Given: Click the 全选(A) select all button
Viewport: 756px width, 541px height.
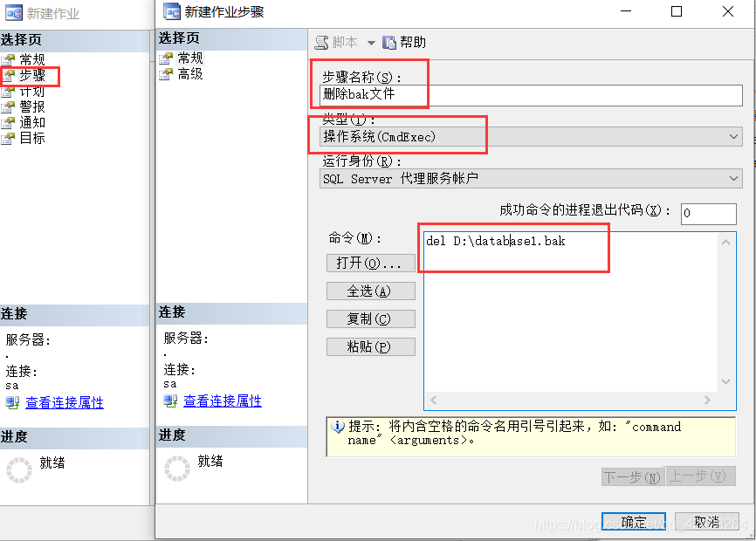Looking at the screenshot, I should (370, 291).
